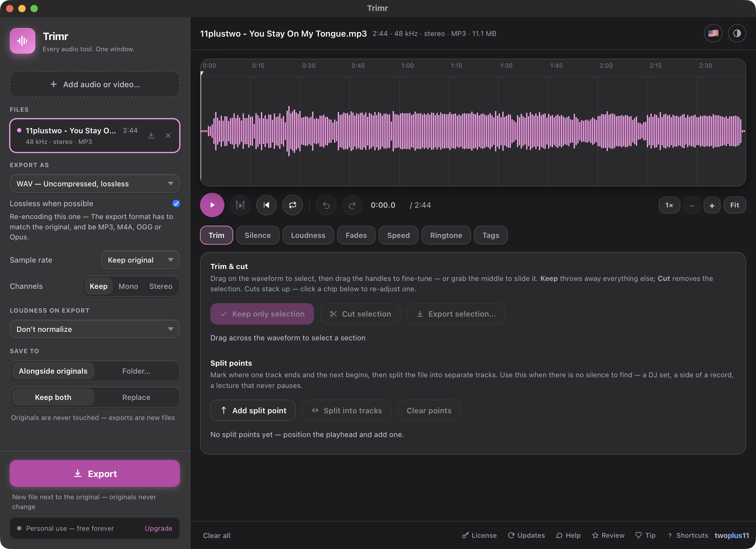This screenshot has width=756, height=549.
Task: Toggle the light/dark theme icon
Action: click(x=737, y=33)
